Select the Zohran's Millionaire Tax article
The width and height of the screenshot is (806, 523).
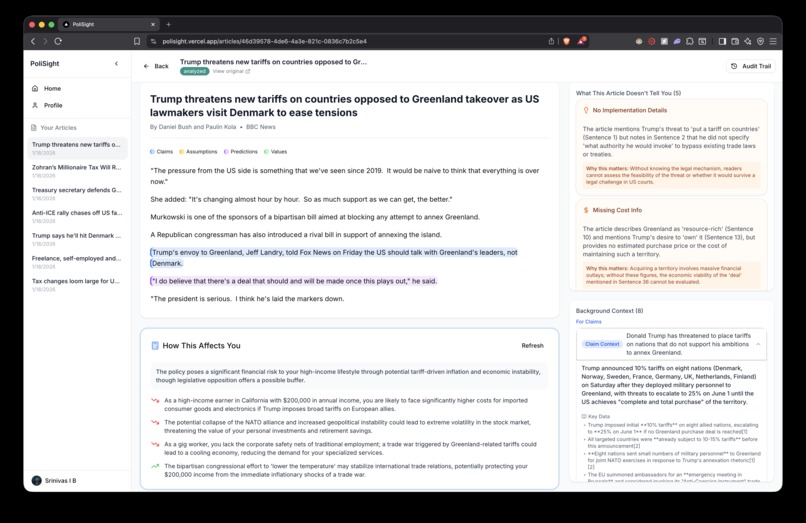(x=77, y=171)
